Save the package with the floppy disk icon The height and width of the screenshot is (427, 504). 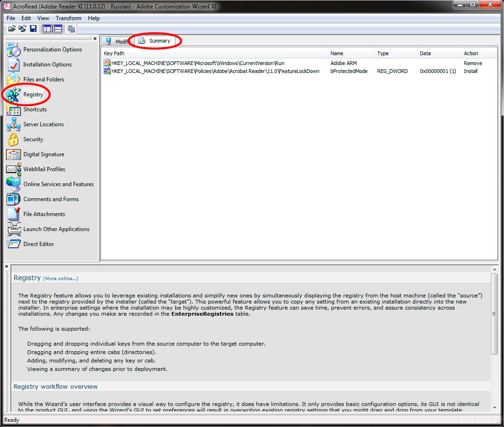[x=33, y=29]
